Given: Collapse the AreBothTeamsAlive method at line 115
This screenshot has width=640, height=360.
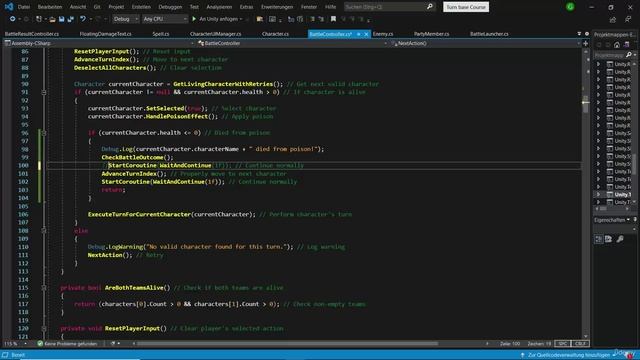Looking at the screenshot, I should [x=44, y=288].
